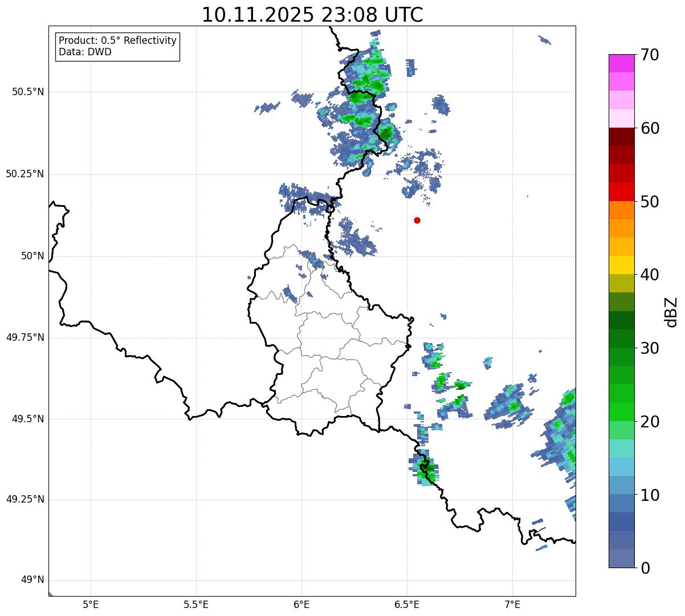This screenshot has width=685, height=616.
Task: Click the 6°E longitude label
Action: point(301,604)
